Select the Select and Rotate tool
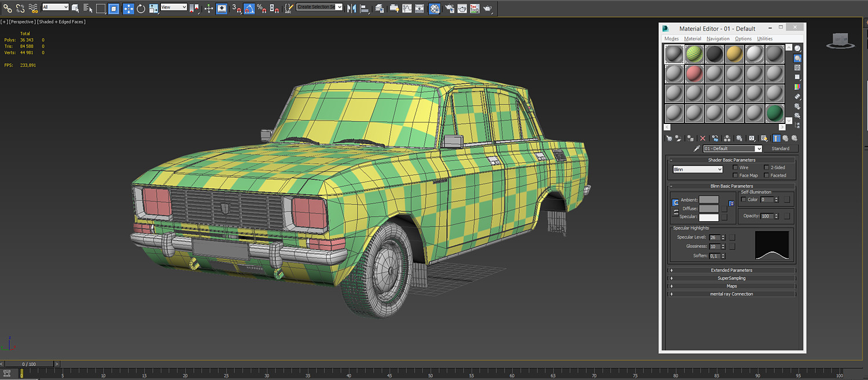 coord(140,8)
